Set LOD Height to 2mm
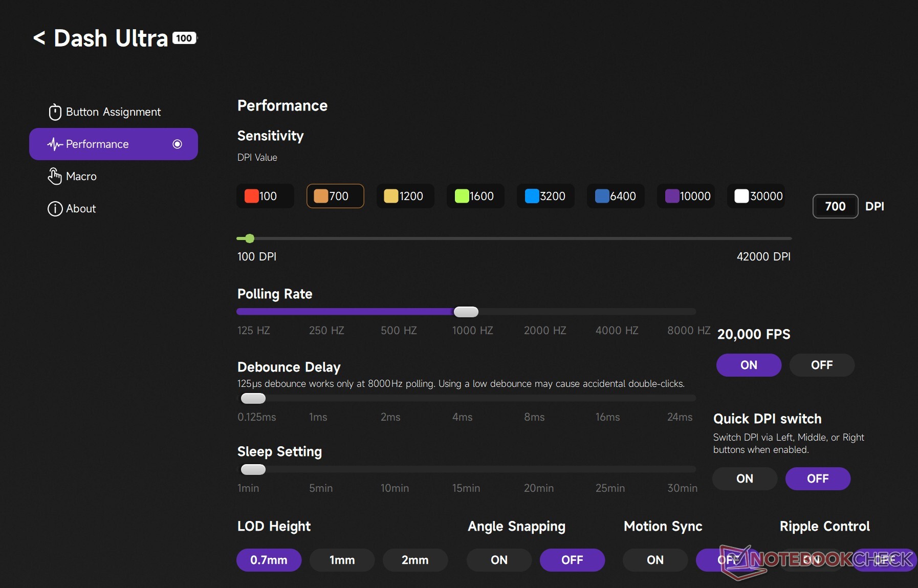 click(415, 560)
